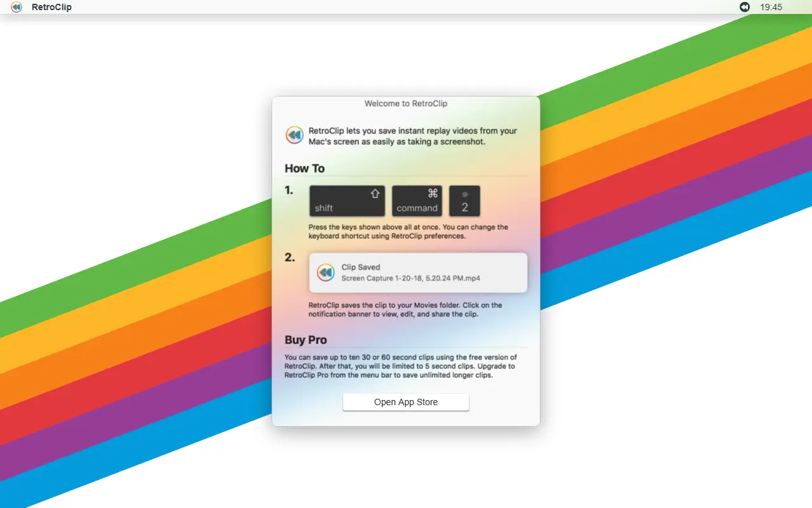The height and width of the screenshot is (508, 812).
Task: Open the RetroClip app menu
Action: click(x=51, y=8)
